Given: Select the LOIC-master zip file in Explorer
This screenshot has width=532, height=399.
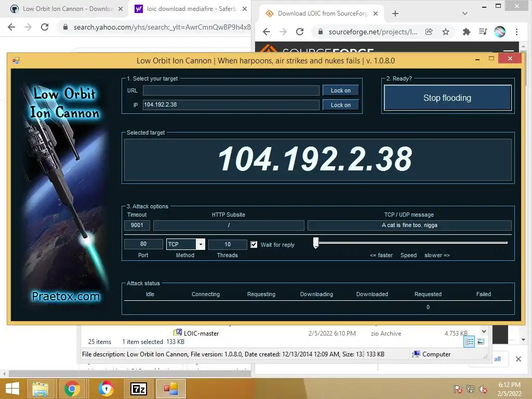Looking at the screenshot, I should coord(201,333).
